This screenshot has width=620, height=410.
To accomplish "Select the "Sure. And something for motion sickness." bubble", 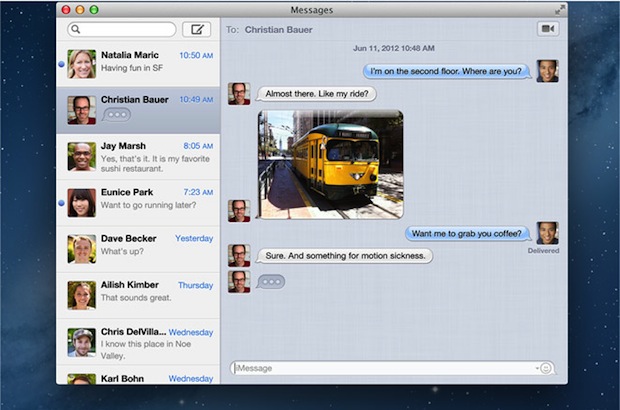I will (x=345, y=256).
